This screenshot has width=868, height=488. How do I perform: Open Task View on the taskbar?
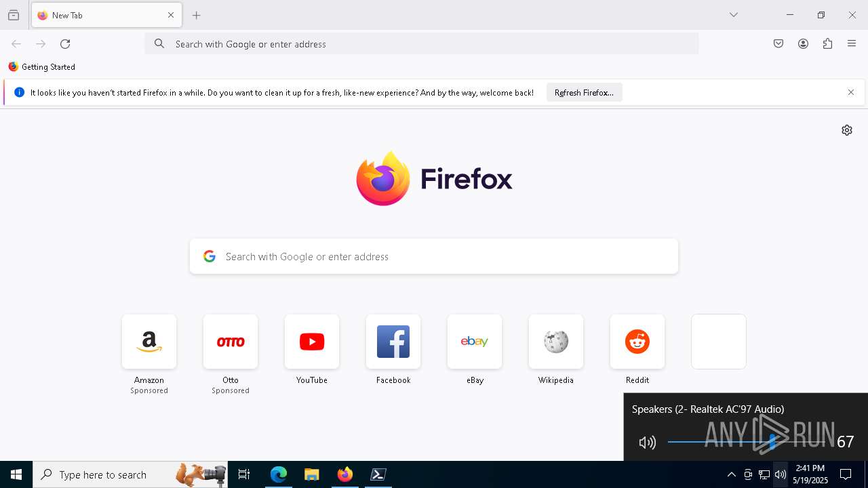(x=244, y=474)
